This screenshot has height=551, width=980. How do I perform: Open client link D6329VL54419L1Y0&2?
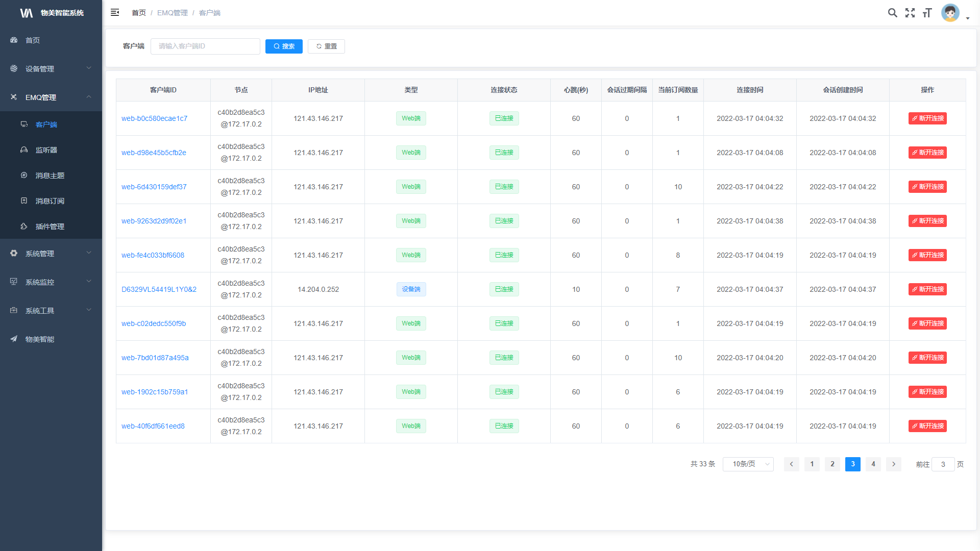pos(159,289)
